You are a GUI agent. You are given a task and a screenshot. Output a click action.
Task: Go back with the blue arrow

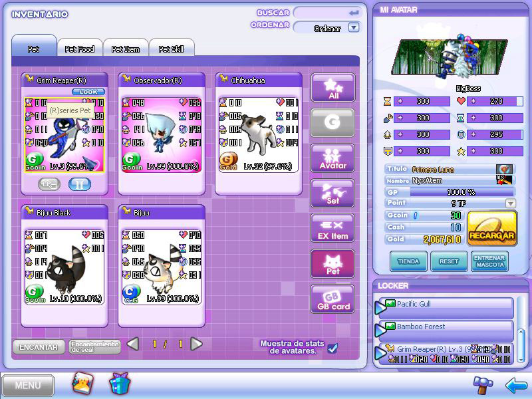(x=515, y=386)
